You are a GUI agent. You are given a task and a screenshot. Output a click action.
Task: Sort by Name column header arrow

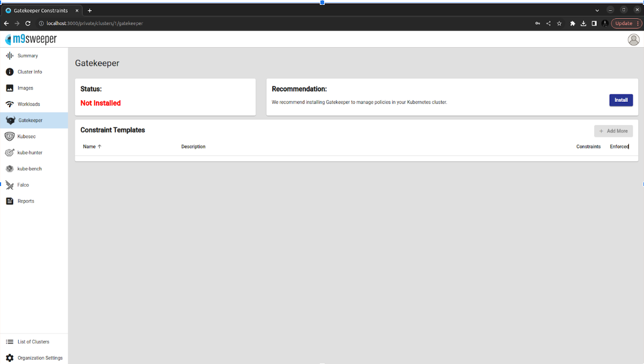[x=99, y=146]
